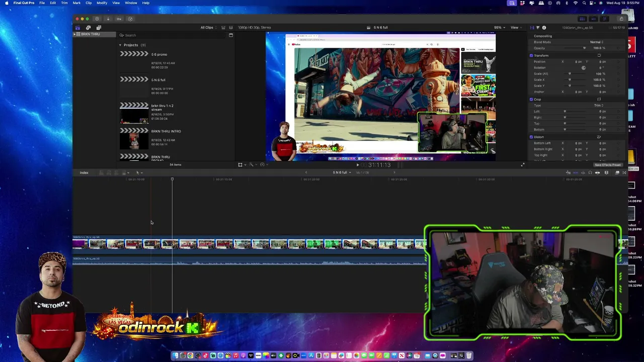Screen dimensions: 644x362
Task: Go forward in timeline history
Action: click(394, 172)
